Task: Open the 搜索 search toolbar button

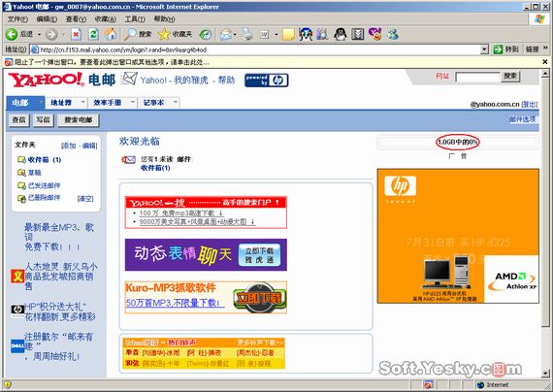Action: pyautogui.click(x=138, y=34)
